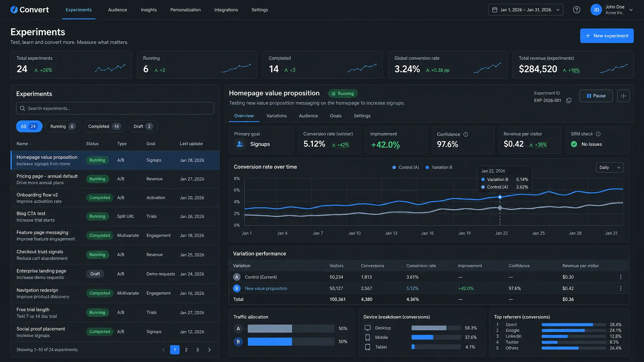Screen dimensions: 644x362
Task: Open row menu for New value proposition
Action: pyautogui.click(x=620, y=288)
